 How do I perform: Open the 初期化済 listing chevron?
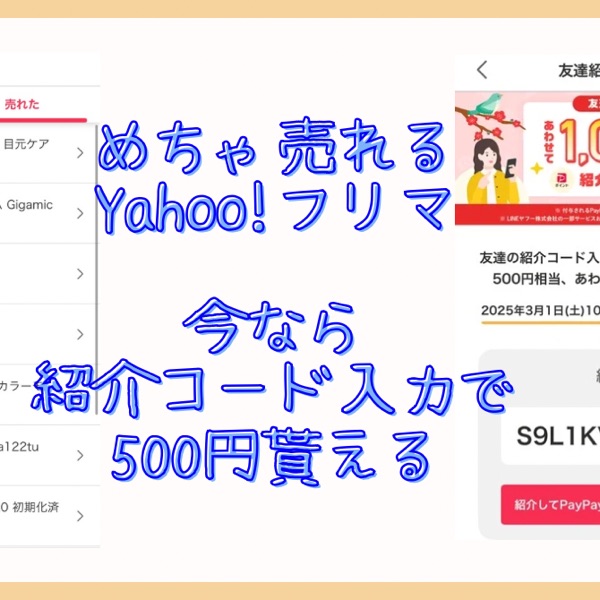pyautogui.click(x=80, y=516)
